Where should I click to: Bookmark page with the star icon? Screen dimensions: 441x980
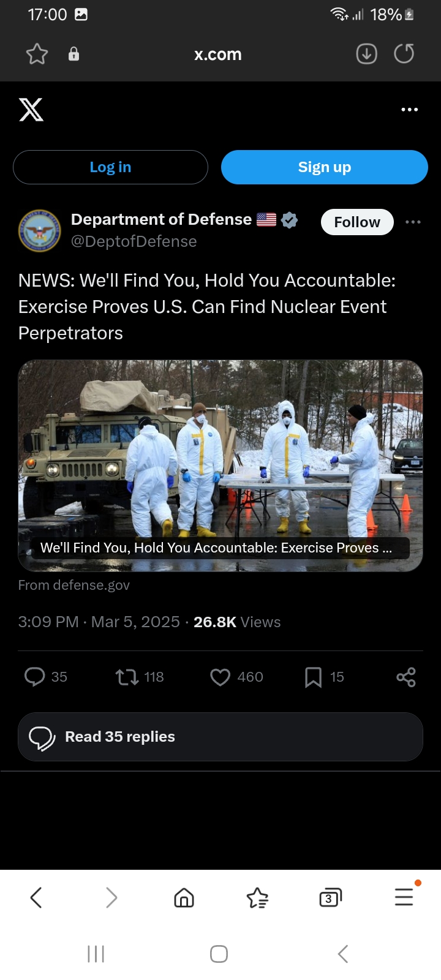[x=37, y=54]
